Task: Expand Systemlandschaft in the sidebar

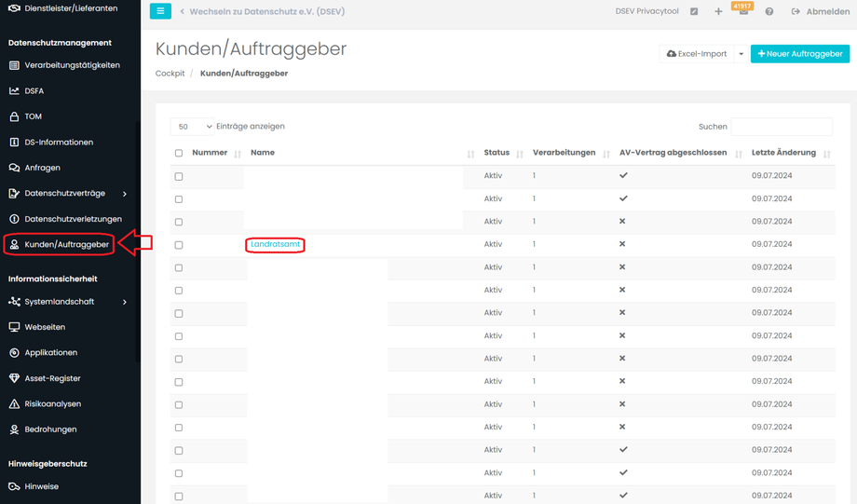Action: (125, 302)
